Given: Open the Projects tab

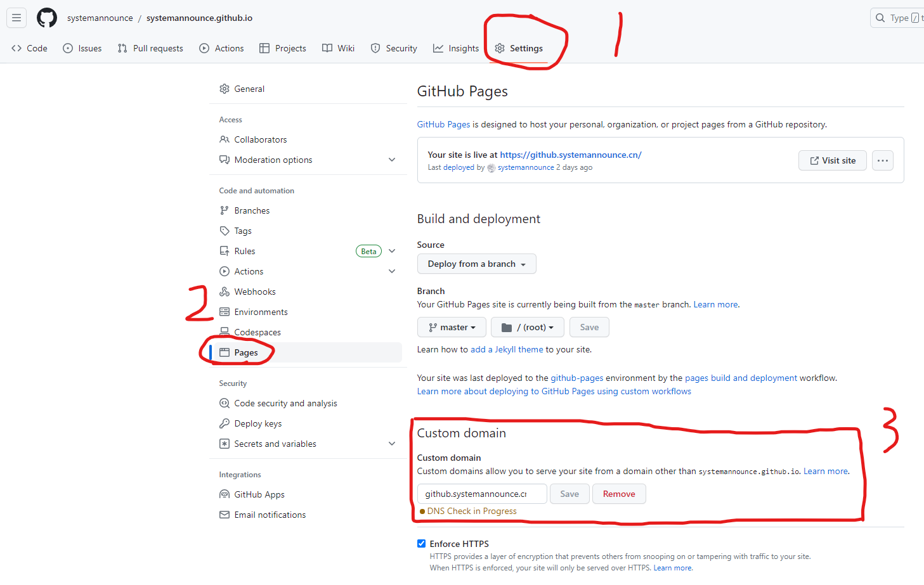Looking at the screenshot, I should click(x=283, y=48).
